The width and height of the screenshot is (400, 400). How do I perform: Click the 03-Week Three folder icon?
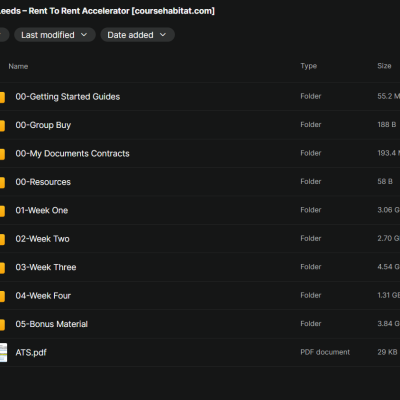point(2,268)
